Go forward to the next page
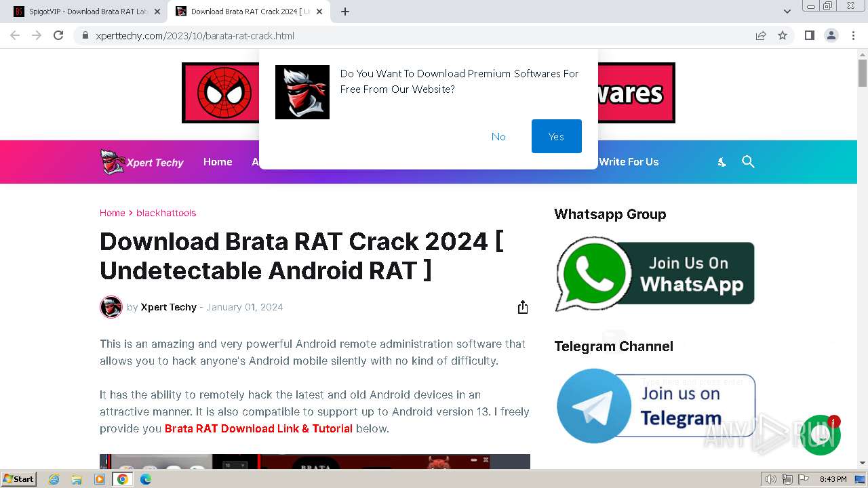 click(x=37, y=35)
